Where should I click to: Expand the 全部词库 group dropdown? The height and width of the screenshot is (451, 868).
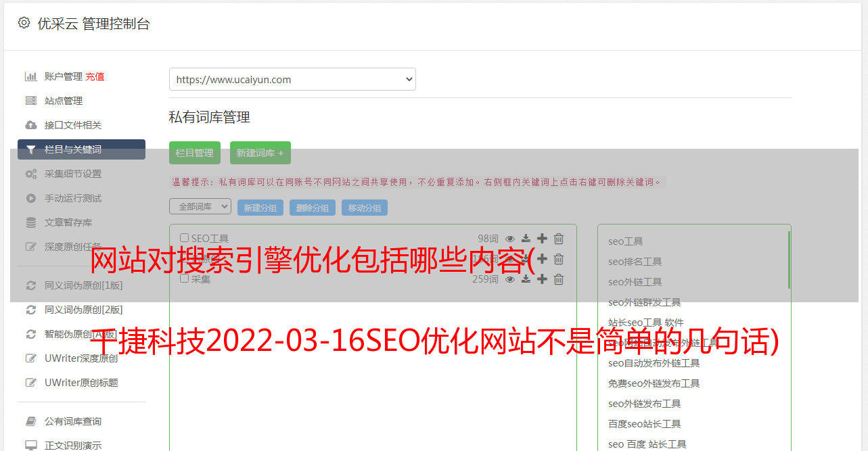(x=200, y=207)
